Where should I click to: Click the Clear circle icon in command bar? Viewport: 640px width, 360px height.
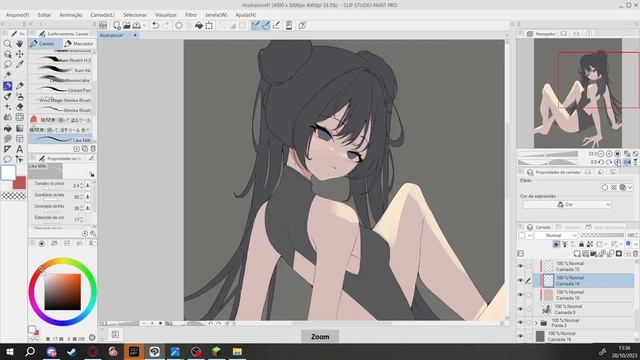[x=179, y=25]
